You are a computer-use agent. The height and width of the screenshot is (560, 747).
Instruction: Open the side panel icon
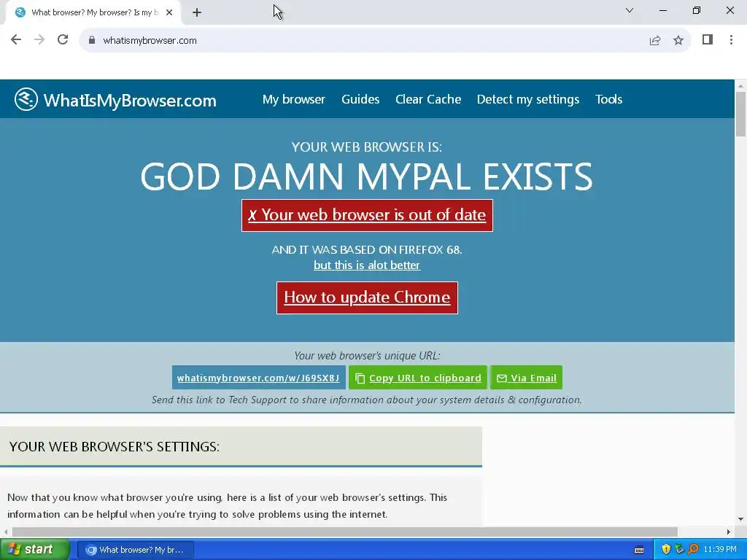click(x=708, y=39)
